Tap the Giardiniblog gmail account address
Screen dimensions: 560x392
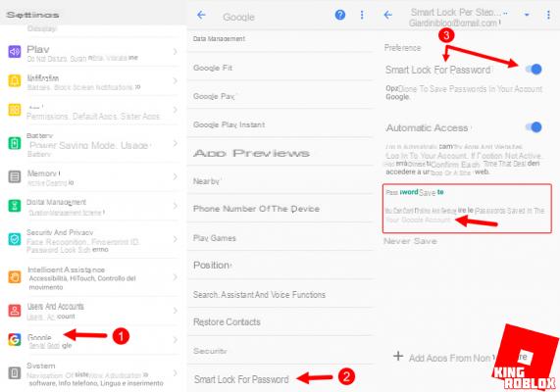(453, 24)
